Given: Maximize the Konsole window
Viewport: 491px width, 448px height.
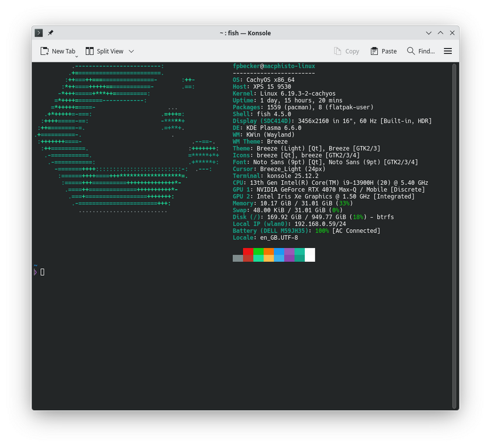Looking at the screenshot, I should [x=440, y=33].
